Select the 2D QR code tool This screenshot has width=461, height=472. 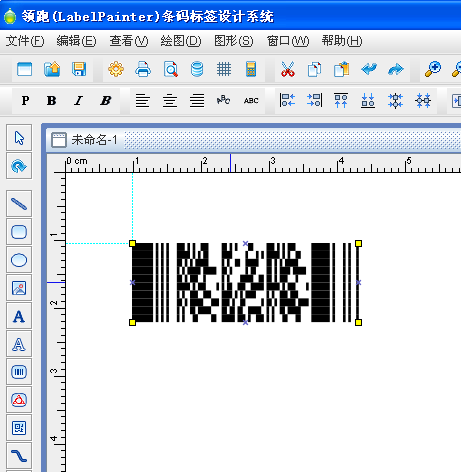[x=19, y=428]
